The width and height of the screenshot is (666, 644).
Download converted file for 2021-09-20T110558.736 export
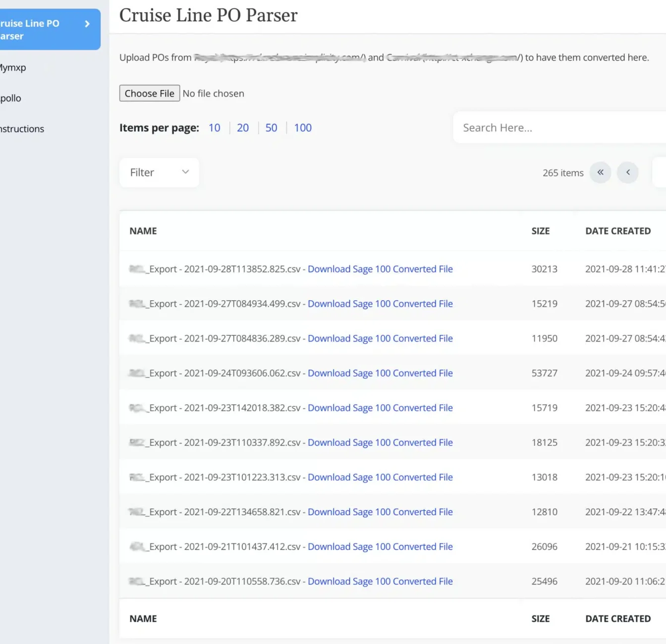coord(380,581)
